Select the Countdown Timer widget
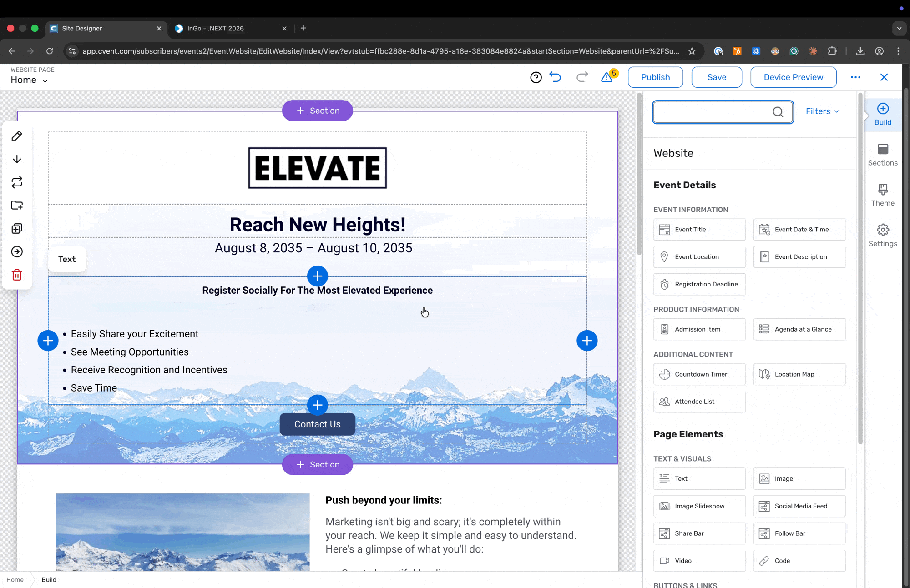This screenshot has width=910, height=588. (699, 374)
